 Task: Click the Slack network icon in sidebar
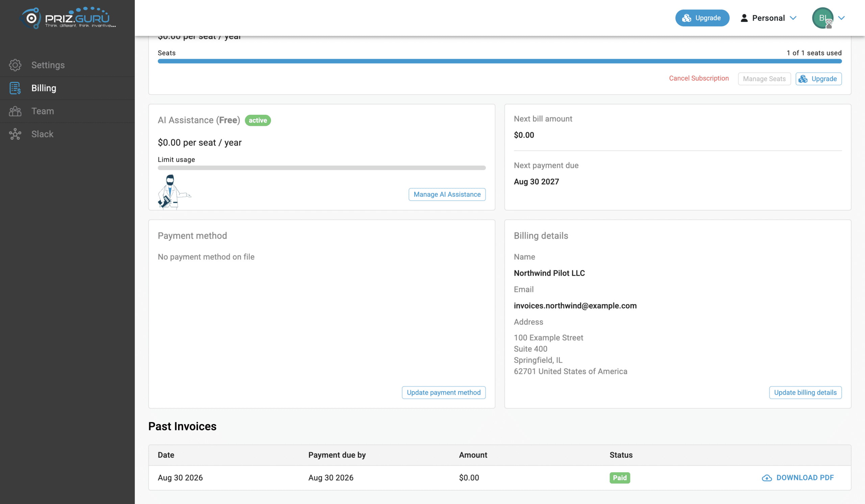point(15,134)
